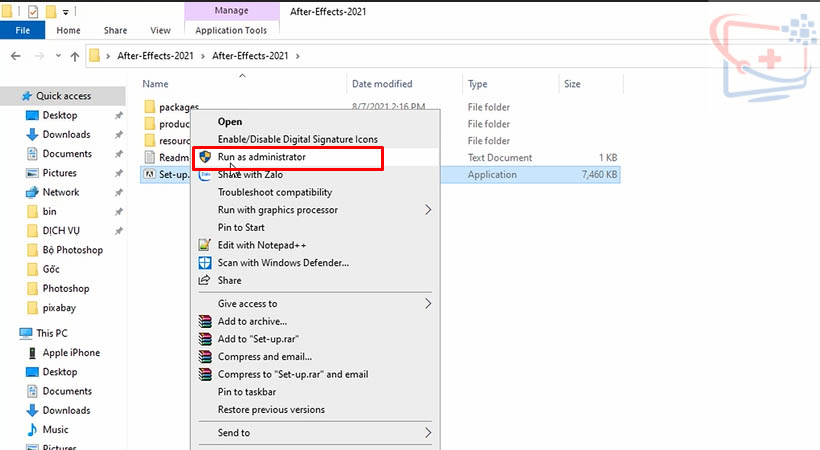Open the Recent locations dropdown arrow
This screenshot has height=450, width=820.
pyautogui.click(x=56, y=55)
